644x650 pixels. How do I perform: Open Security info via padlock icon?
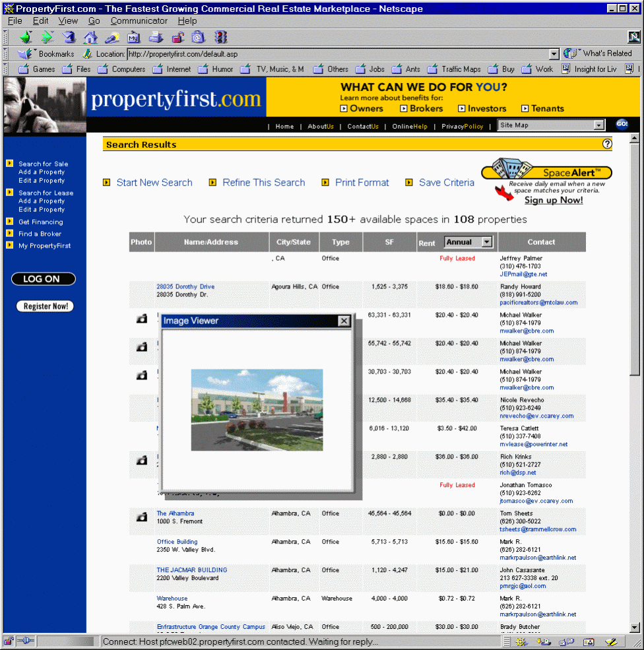[177, 37]
